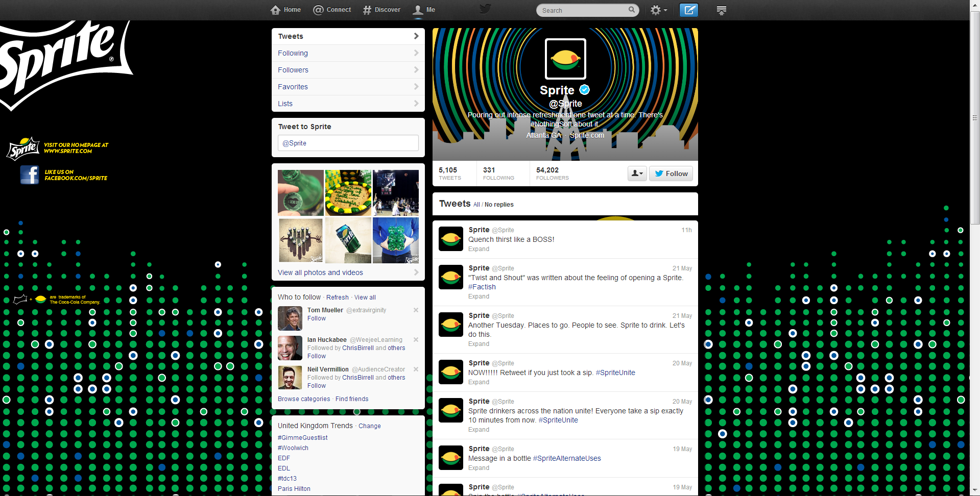Click Browse categories link
The height and width of the screenshot is (496, 980).
[x=304, y=399]
